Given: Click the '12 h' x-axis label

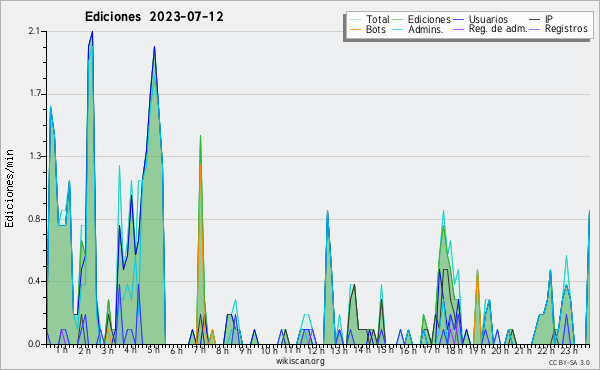Looking at the screenshot, I should click(x=316, y=350).
